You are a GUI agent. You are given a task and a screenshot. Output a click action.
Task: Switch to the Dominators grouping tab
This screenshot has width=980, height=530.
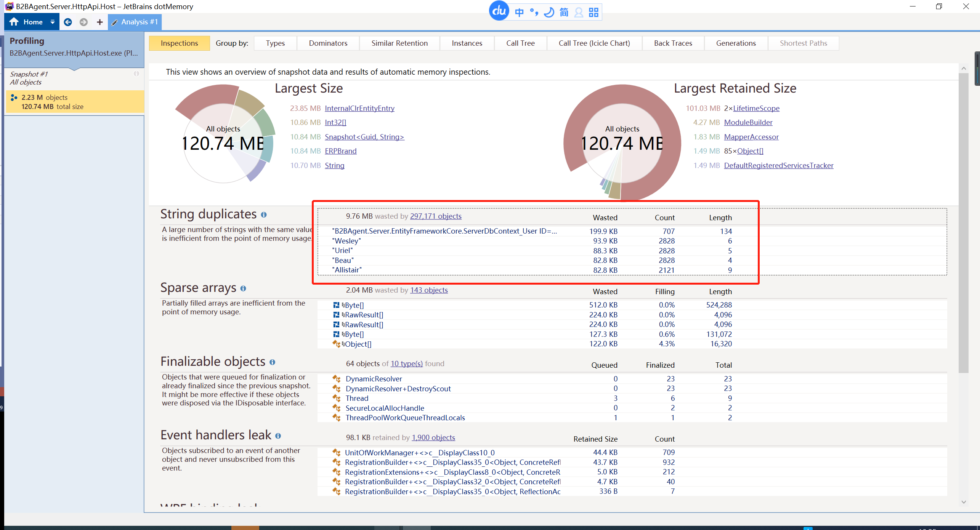[x=328, y=43]
